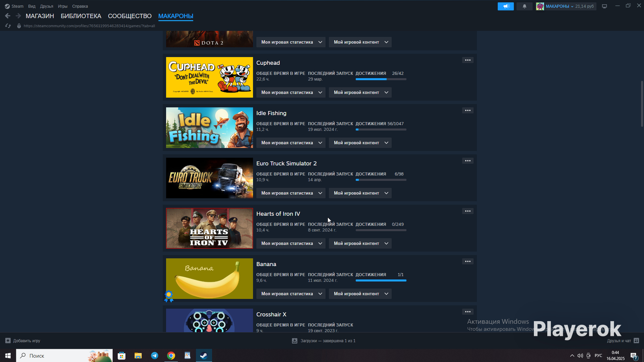Open the Hearts of Iron IV title link
This screenshot has width=644, height=362.
pos(278,214)
